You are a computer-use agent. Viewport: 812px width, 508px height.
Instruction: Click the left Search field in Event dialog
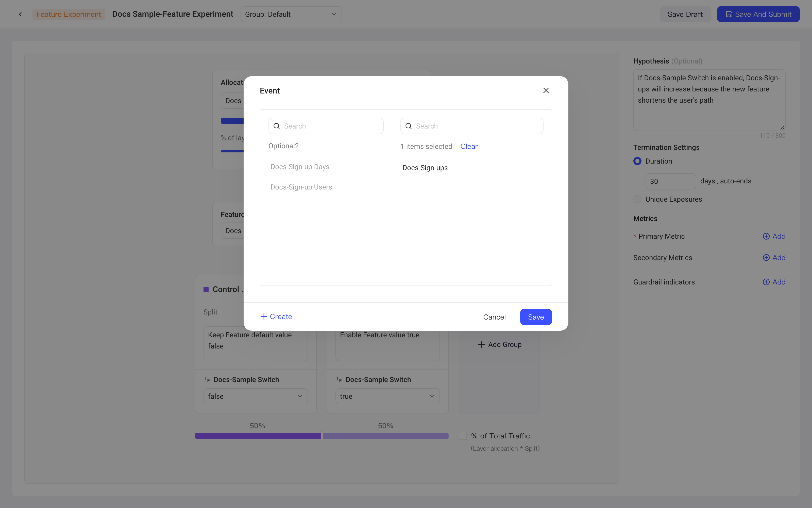click(x=326, y=126)
